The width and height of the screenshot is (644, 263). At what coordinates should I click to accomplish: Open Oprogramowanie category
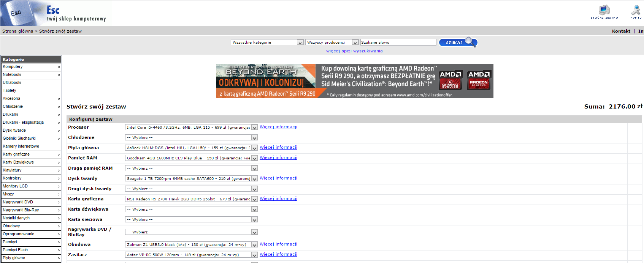click(31, 234)
